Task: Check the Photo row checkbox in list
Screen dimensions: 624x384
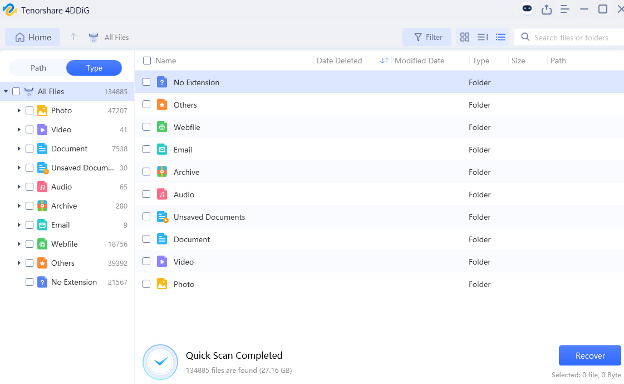Action: [146, 284]
